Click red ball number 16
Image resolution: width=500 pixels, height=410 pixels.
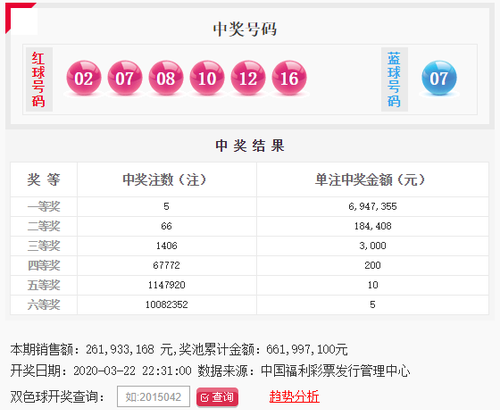[x=289, y=78]
